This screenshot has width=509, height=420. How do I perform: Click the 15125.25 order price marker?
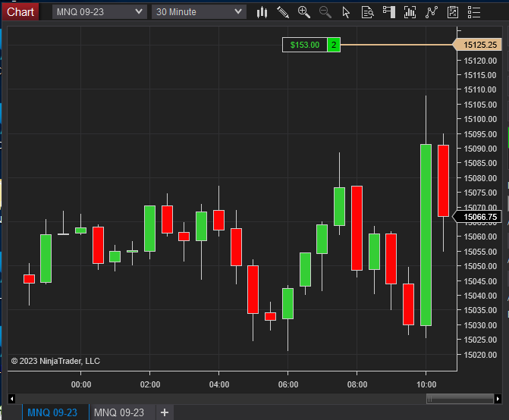click(477, 45)
